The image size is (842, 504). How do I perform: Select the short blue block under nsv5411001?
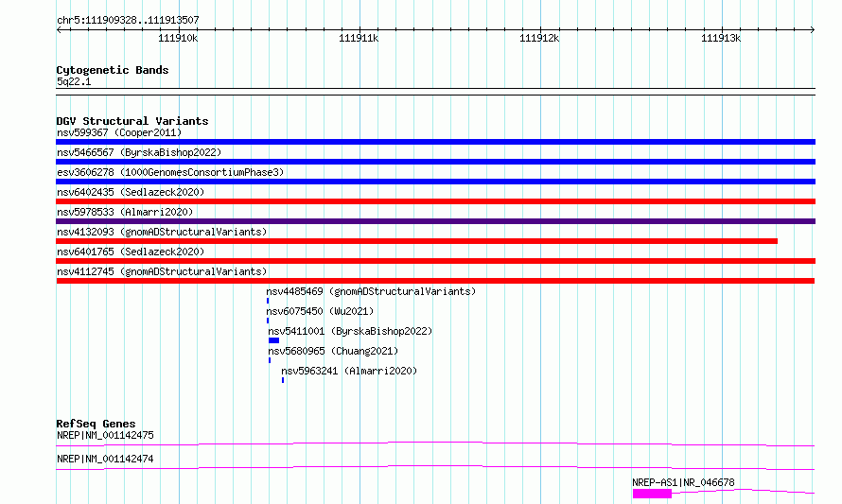[x=273, y=340]
